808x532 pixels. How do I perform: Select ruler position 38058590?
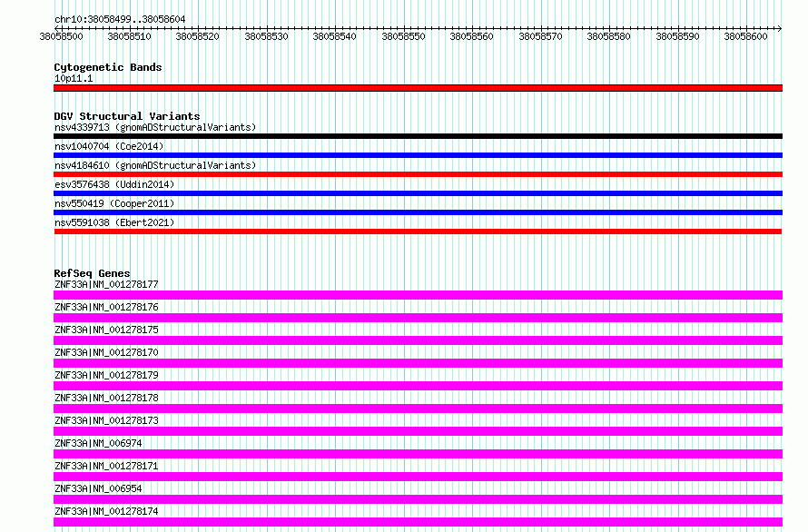coord(677,36)
